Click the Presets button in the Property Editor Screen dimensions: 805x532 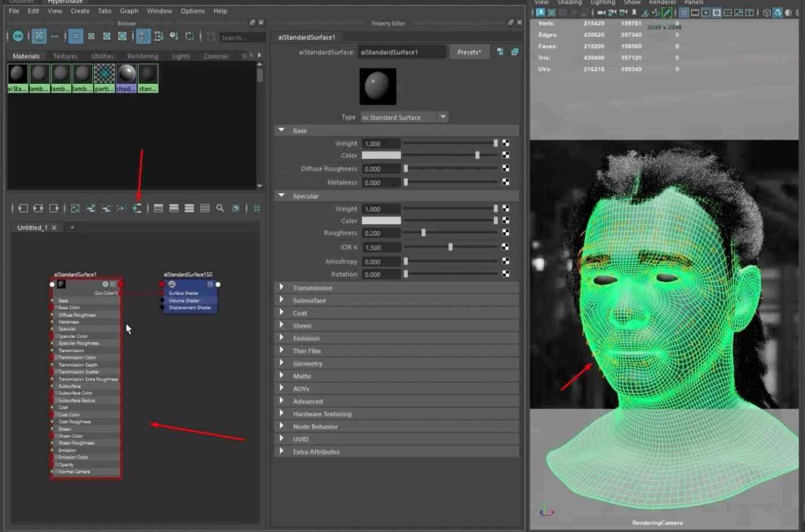470,51
